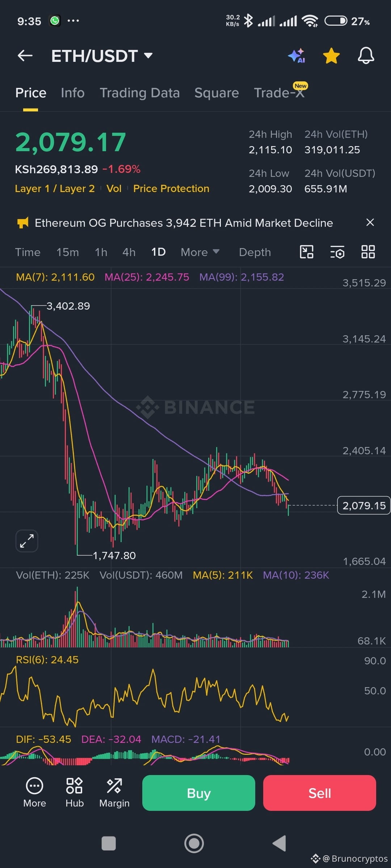The image size is (391, 868).
Task: Open the AI assistant sparkle icon
Action: [297, 56]
